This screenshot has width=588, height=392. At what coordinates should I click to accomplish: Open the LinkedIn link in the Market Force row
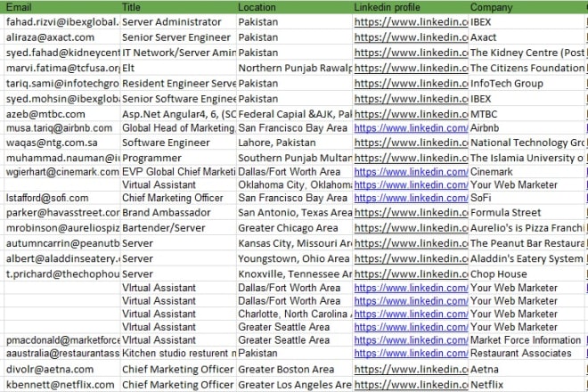click(x=411, y=339)
